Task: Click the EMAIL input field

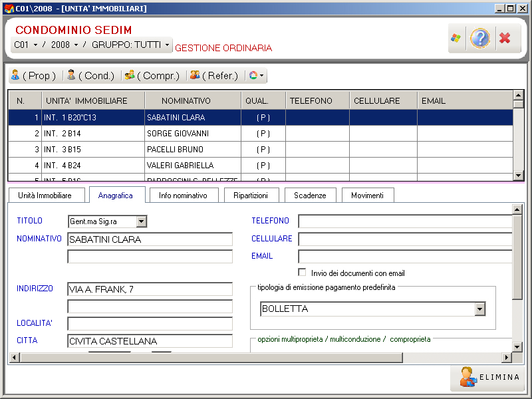Action: (405, 257)
